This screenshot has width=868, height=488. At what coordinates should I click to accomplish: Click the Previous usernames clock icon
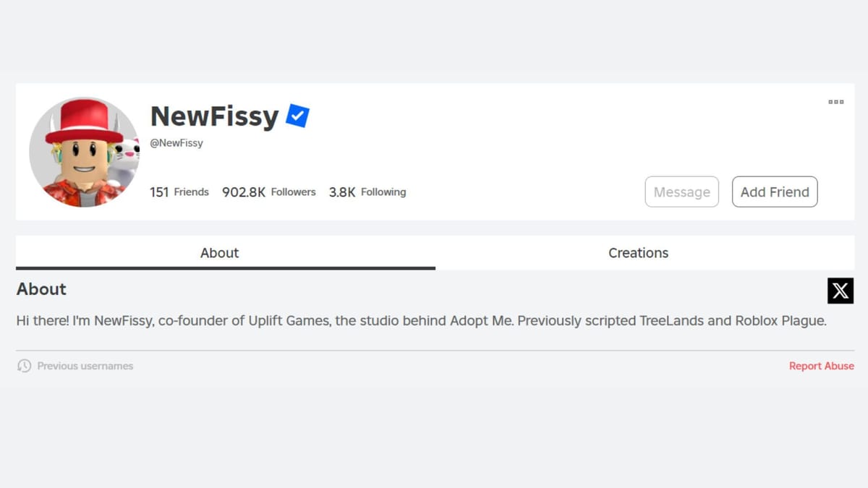(x=24, y=366)
